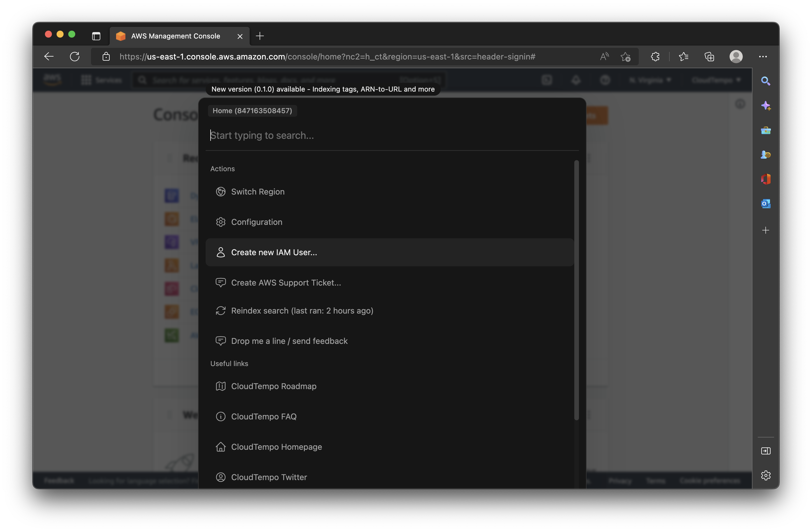Open sidebar settings gear icon
Viewport: 812px width, 532px height.
coord(766,475)
